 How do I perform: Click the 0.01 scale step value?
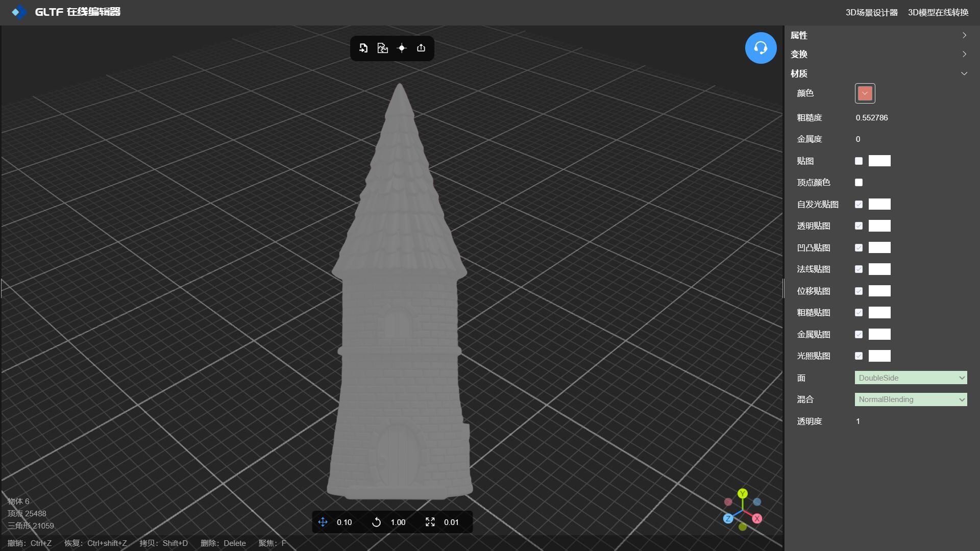(451, 522)
